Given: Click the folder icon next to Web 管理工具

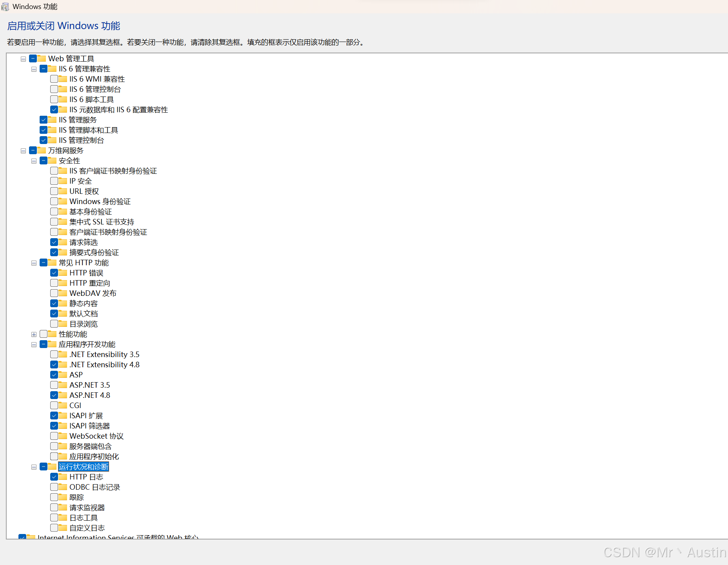Looking at the screenshot, I should pyautogui.click(x=42, y=58).
